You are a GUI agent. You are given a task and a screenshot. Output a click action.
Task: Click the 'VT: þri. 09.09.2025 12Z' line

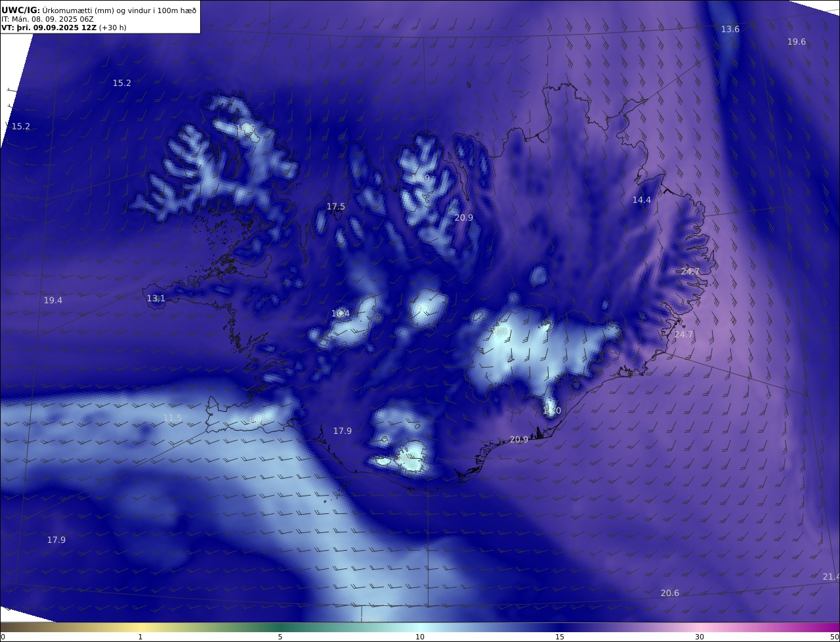64,28
